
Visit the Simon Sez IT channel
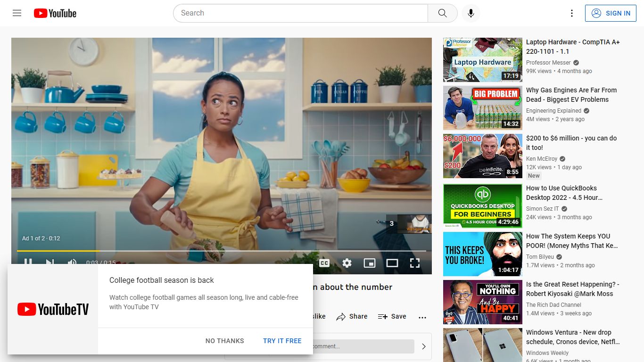[543, 209]
